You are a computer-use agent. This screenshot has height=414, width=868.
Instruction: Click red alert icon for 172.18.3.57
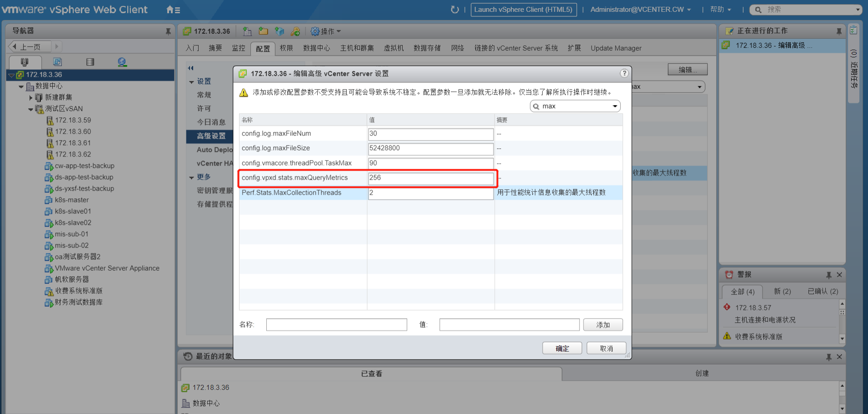[727, 307]
